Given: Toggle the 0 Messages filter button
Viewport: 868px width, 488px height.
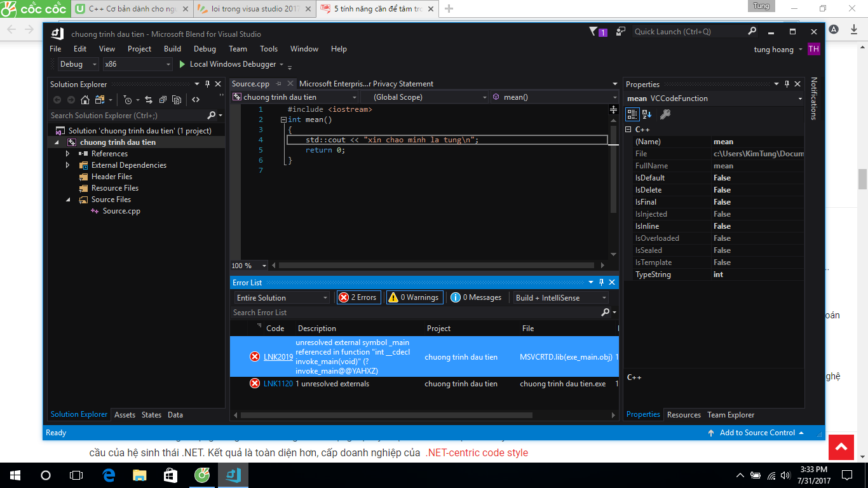Looking at the screenshot, I should [x=476, y=297].
